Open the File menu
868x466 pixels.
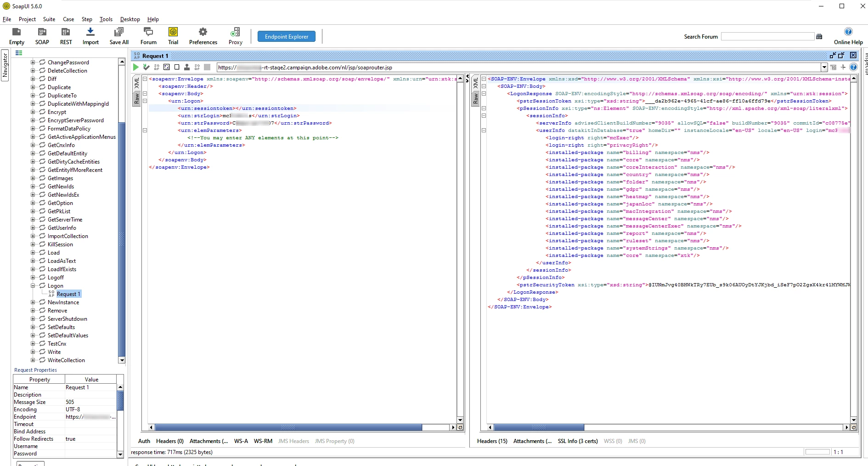pyautogui.click(x=7, y=19)
